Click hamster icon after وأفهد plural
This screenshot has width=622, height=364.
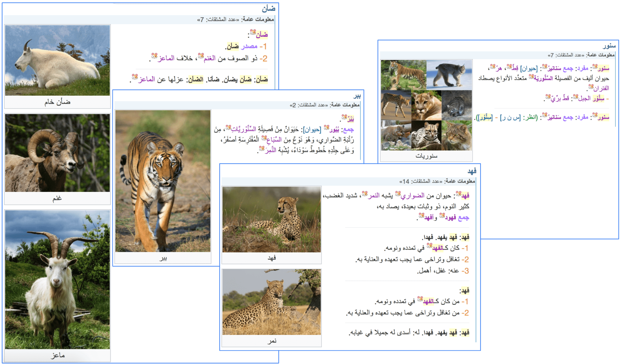pyautogui.click(x=421, y=215)
